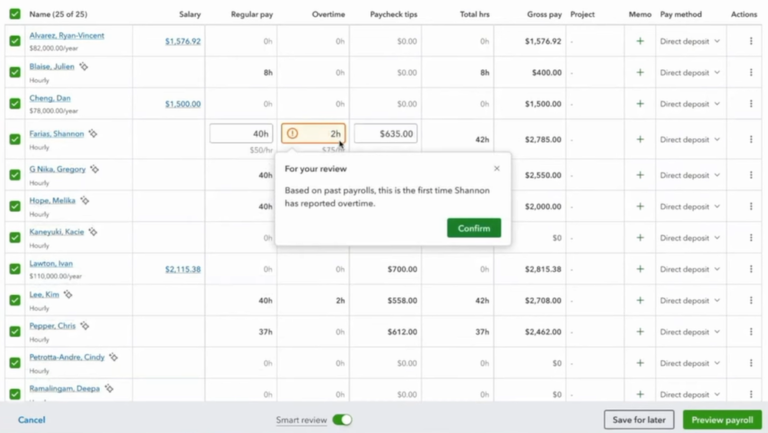Click the Total hrs column header

click(475, 14)
